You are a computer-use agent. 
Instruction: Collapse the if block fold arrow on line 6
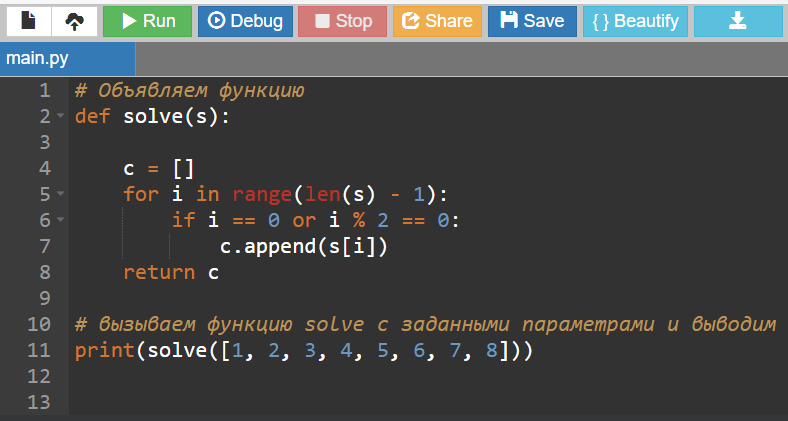click(x=60, y=220)
